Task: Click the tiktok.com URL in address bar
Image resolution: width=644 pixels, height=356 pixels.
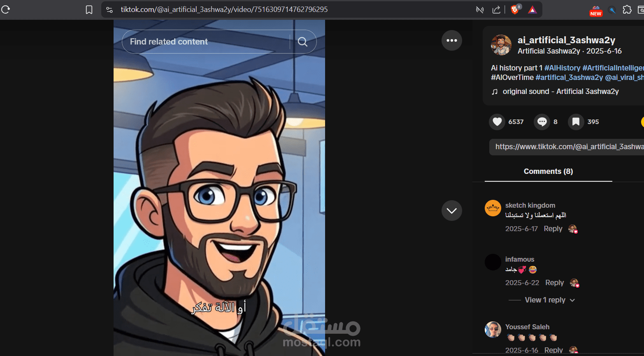Action: coord(224,9)
